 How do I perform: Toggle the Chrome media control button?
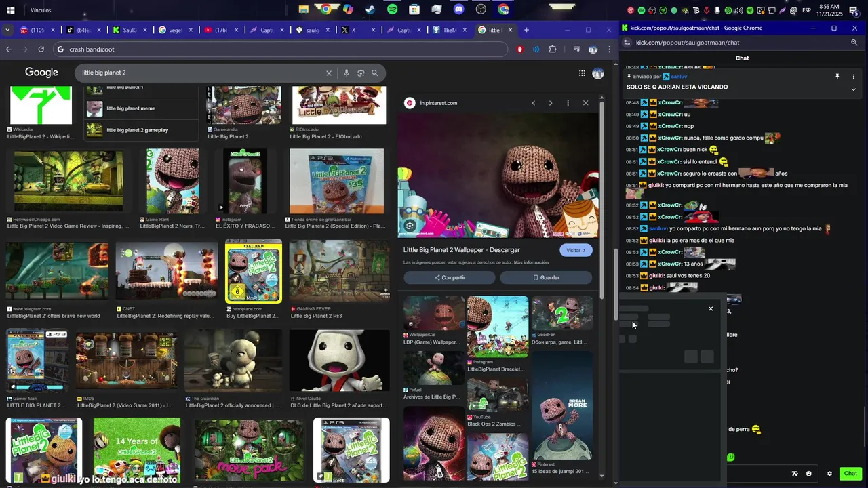tap(577, 49)
